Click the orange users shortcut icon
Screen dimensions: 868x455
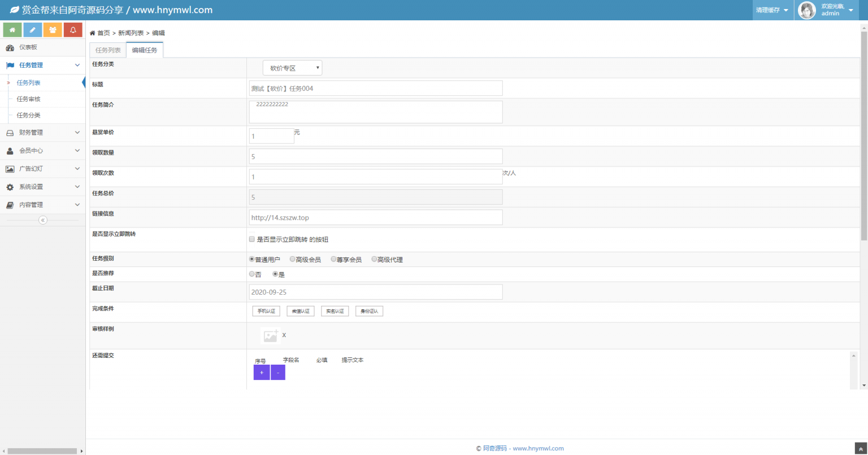53,30
